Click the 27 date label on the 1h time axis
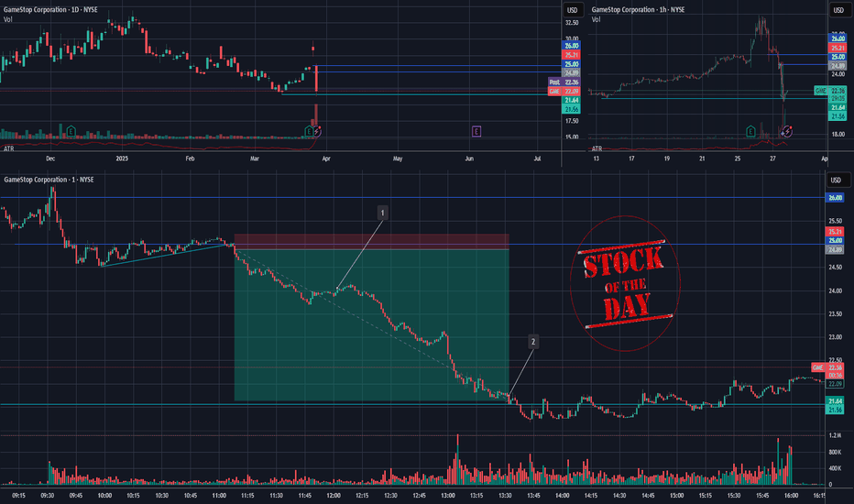 point(772,159)
